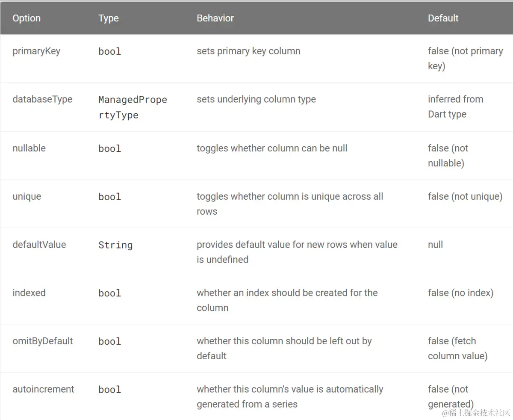Click "sets underlying column type" text
The width and height of the screenshot is (513, 420).
[256, 99]
